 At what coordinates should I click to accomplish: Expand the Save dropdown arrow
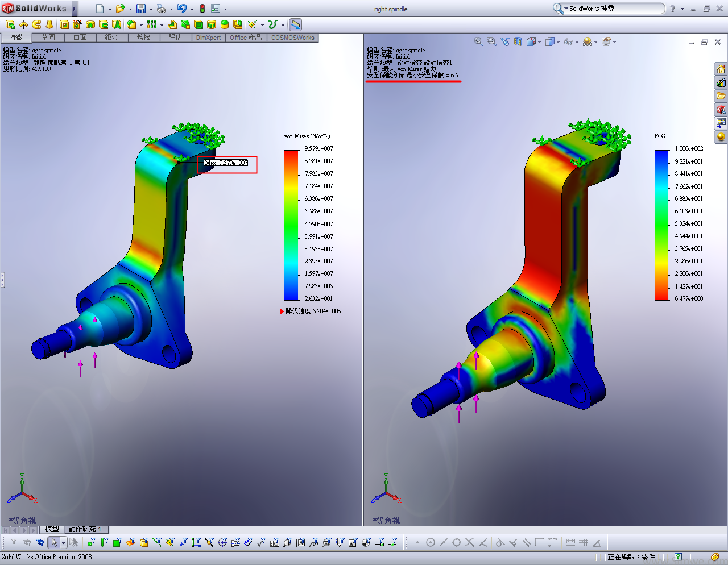151,9
